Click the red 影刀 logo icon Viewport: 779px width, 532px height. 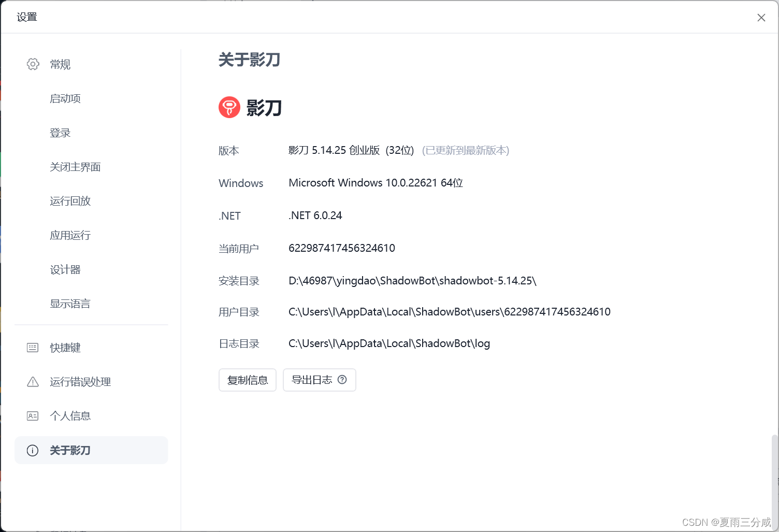pos(229,107)
